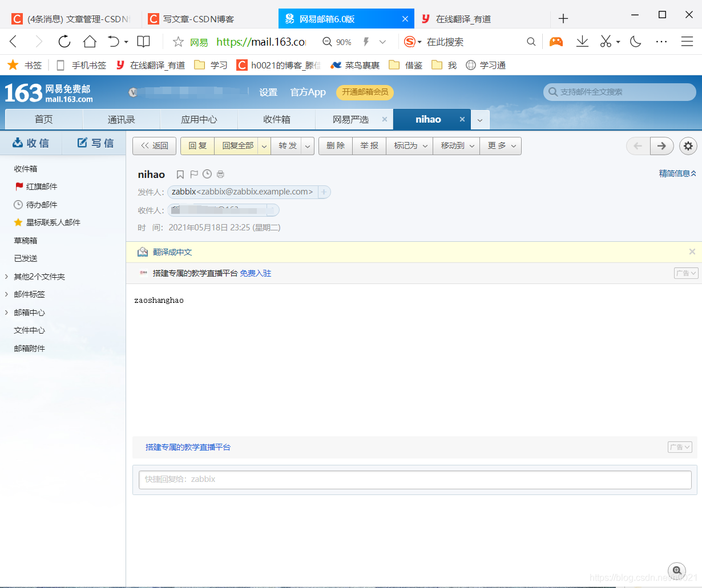Click the bookmark tag icon beside nihao subject
The height and width of the screenshot is (588, 702).
click(180, 175)
